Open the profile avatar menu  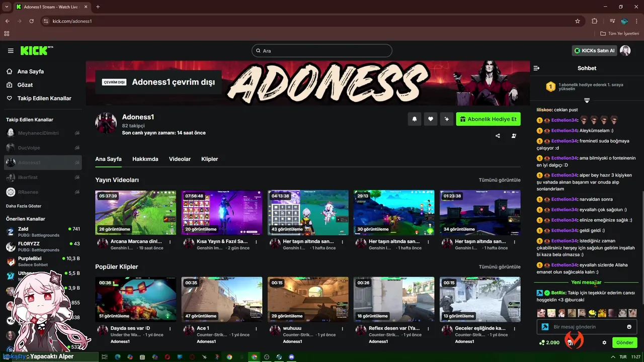click(x=625, y=51)
